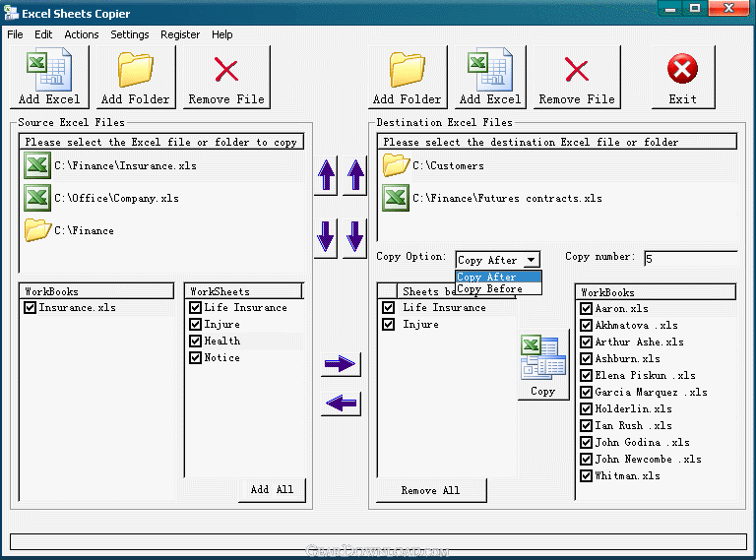Viewport: 756px width, 560px height.
Task: Select the C:\Finance\Insurance.xls path text
Action: (x=125, y=165)
